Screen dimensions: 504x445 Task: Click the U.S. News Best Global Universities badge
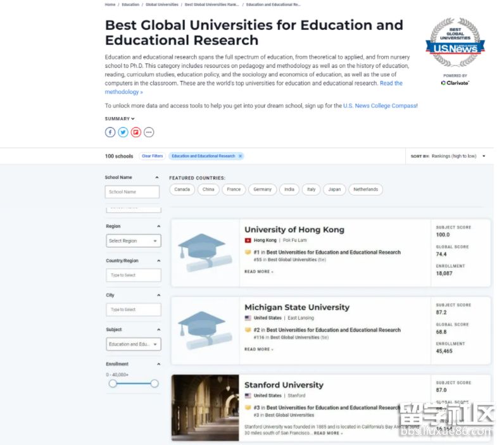point(455,44)
